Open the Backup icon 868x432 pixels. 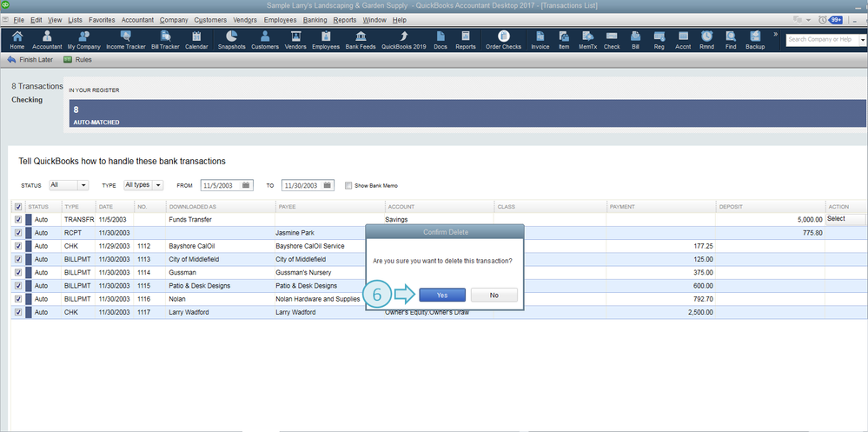coord(755,40)
